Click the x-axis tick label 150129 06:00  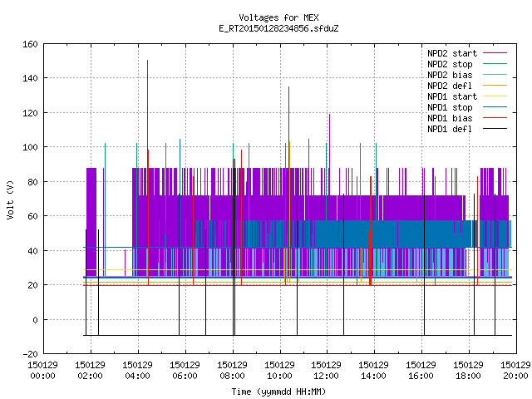click(x=185, y=371)
